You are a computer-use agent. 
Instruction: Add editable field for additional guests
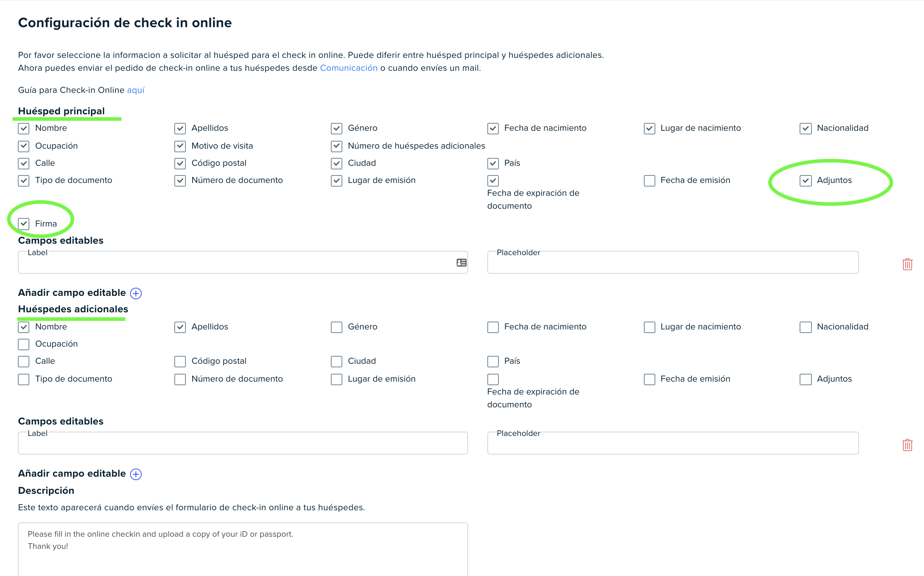136,474
